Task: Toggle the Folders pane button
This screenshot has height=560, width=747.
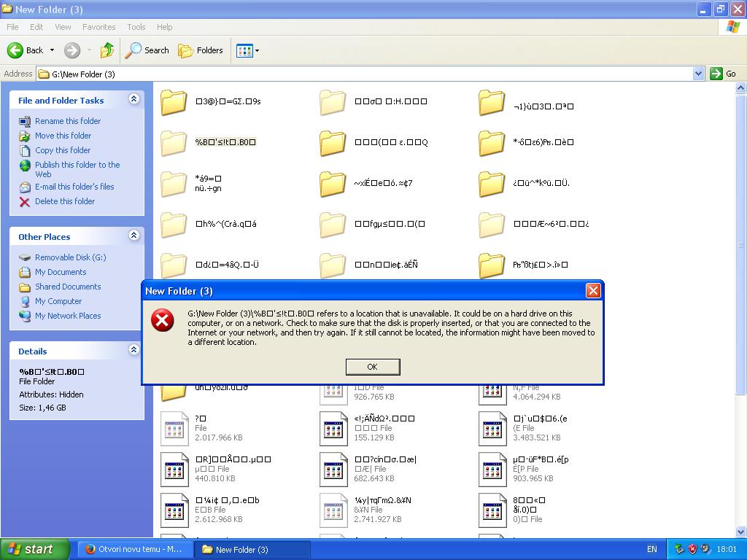Action: pos(201,50)
